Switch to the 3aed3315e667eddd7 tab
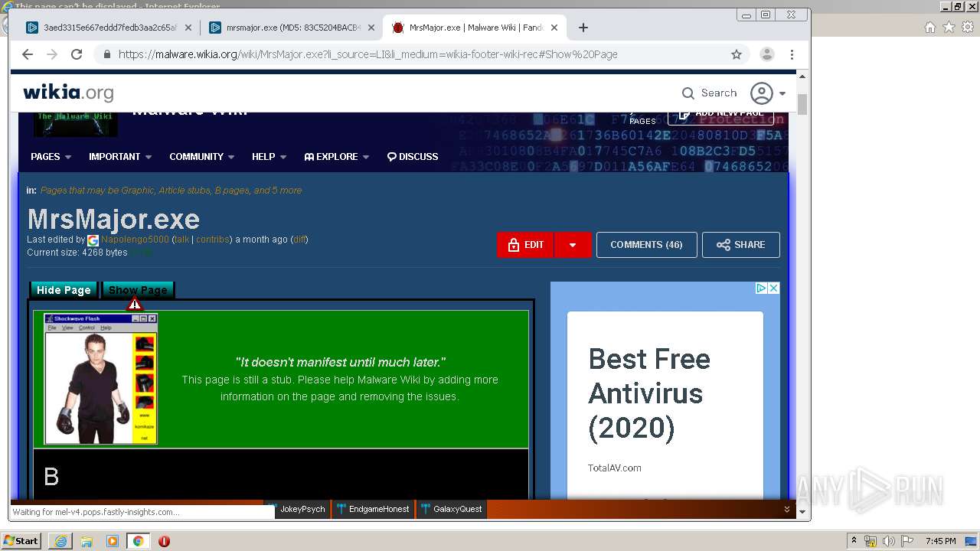Image resolution: width=980 pixels, height=551 pixels. click(x=109, y=28)
